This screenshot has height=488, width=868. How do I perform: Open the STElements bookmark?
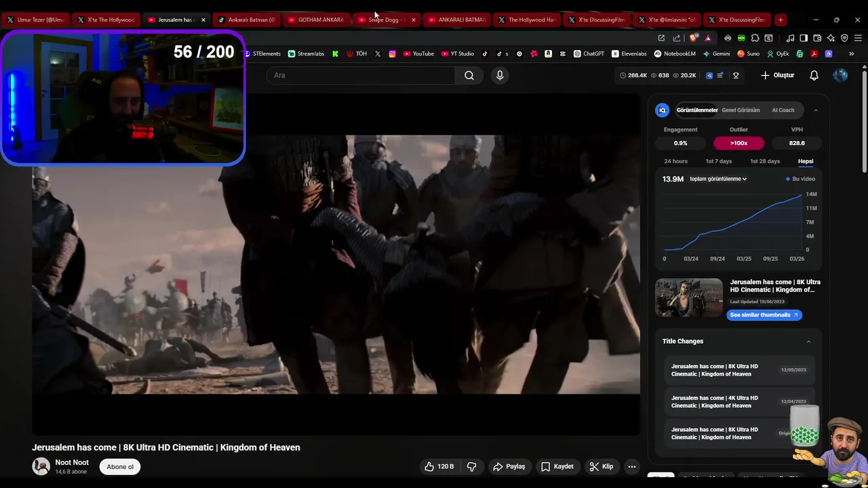[x=262, y=54]
